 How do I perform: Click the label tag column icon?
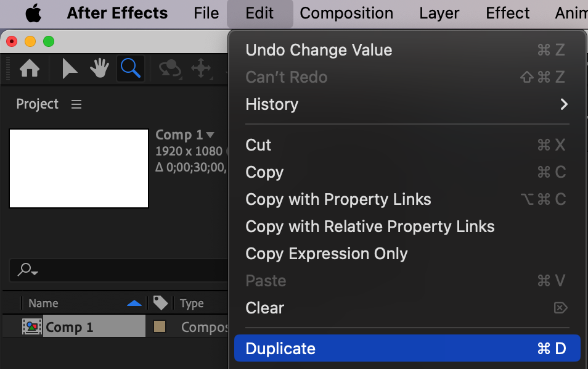point(160,303)
